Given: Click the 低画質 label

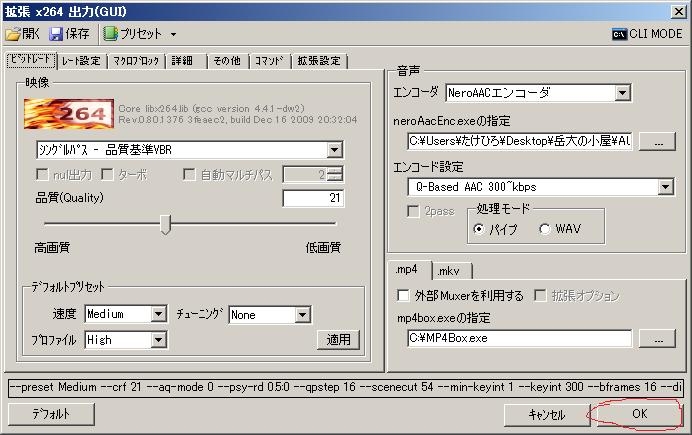Looking at the screenshot, I should [323, 248].
